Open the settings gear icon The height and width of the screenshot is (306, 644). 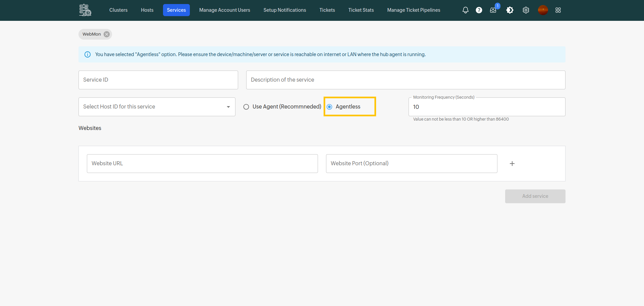click(526, 10)
